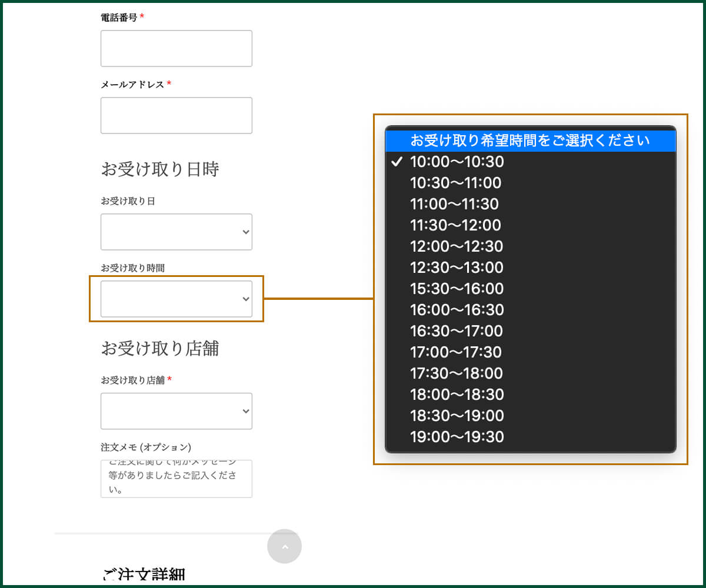This screenshot has width=706, height=588.
Task: Select the 18:30〜19:00 time slot
Action: 457,416
